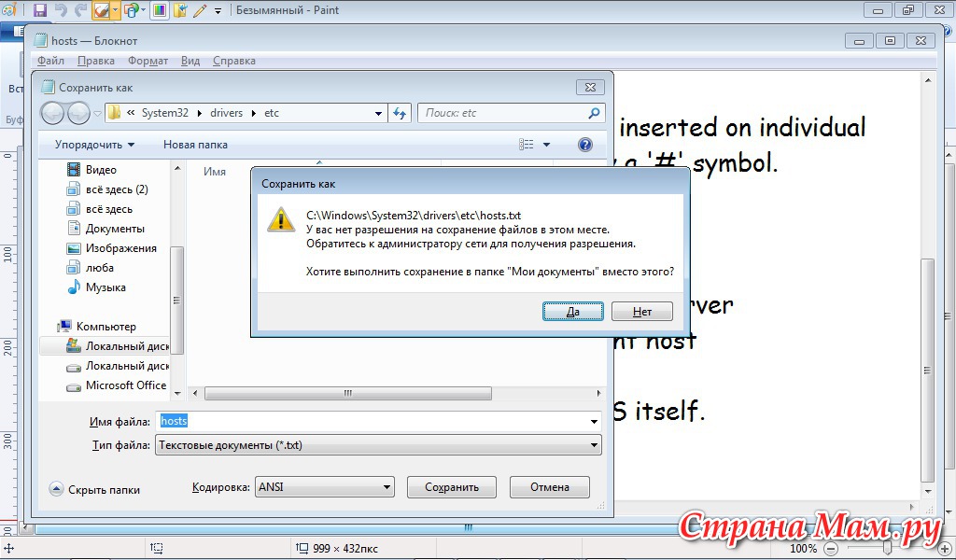Click the Скрыть папки up-arrow icon
Image resolution: width=956 pixels, height=560 pixels.
pos(56,489)
